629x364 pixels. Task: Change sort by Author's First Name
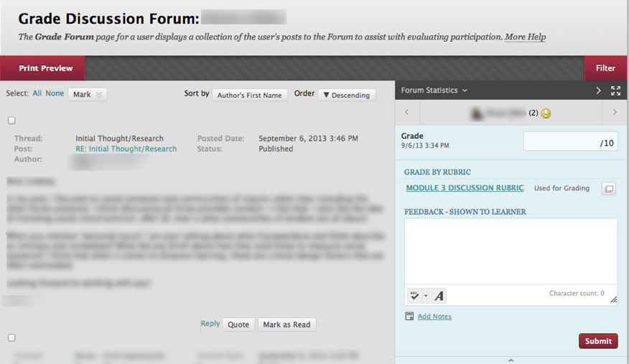[x=250, y=95]
